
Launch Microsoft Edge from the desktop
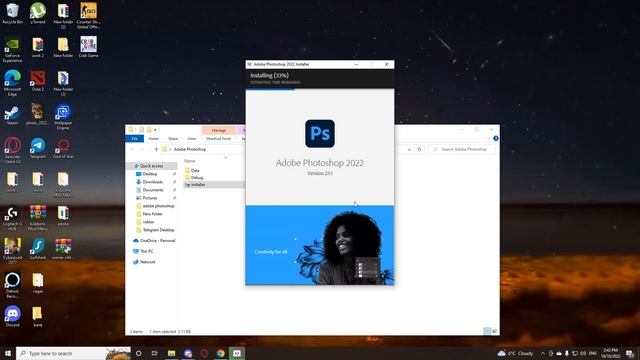coord(12,83)
